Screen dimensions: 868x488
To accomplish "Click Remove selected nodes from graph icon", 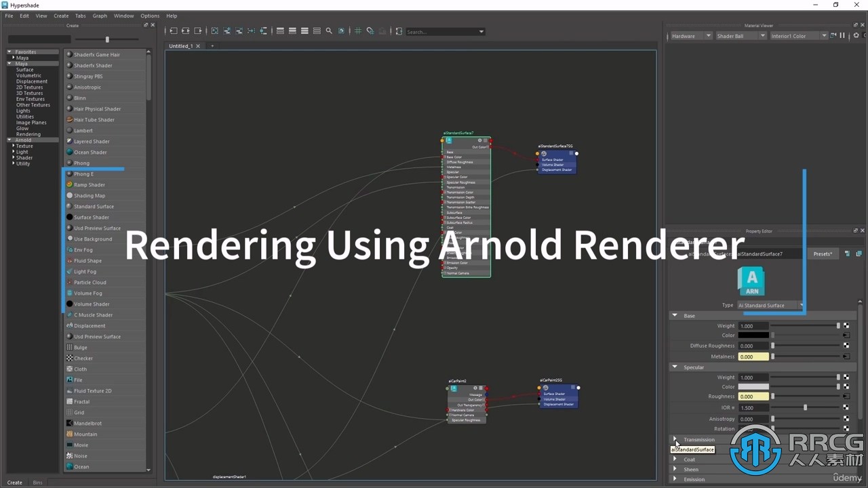I will (x=239, y=31).
